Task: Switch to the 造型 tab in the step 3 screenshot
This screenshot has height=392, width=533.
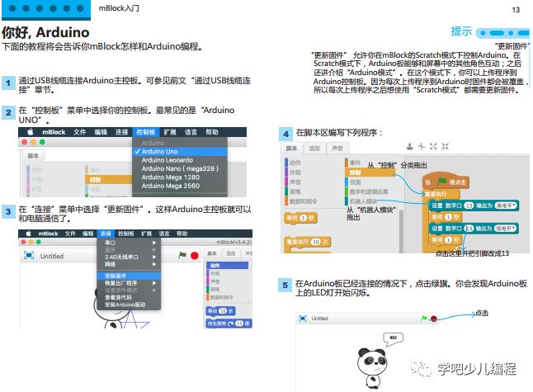Action: tap(231, 253)
